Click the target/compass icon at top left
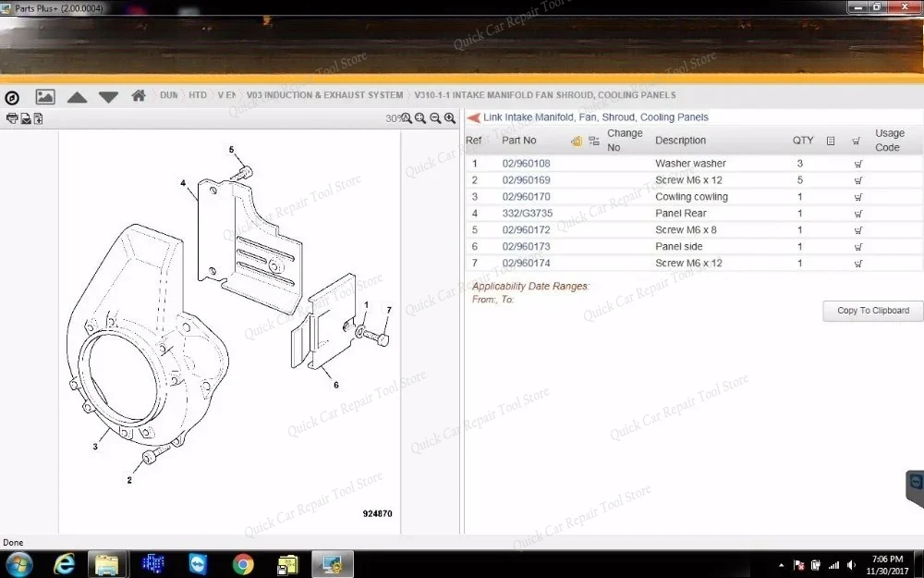Screen dimensions: 924x578 click(x=12, y=95)
